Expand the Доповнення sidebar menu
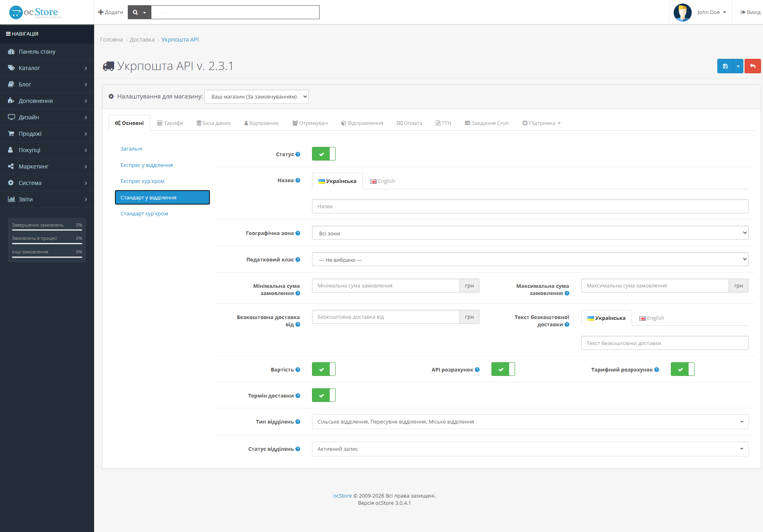 pyautogui.click(x=47, y=101)
